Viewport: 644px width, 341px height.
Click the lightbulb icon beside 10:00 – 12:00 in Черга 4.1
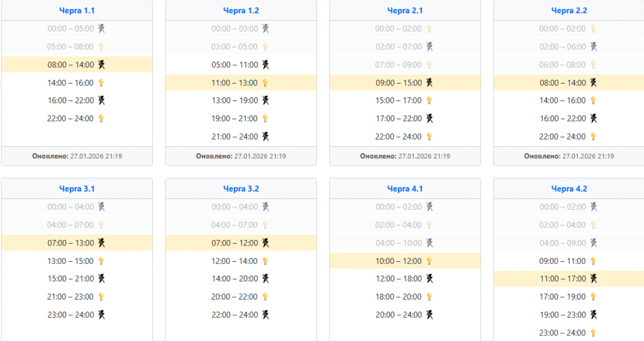pyautogui.click(x=429, y=261)
